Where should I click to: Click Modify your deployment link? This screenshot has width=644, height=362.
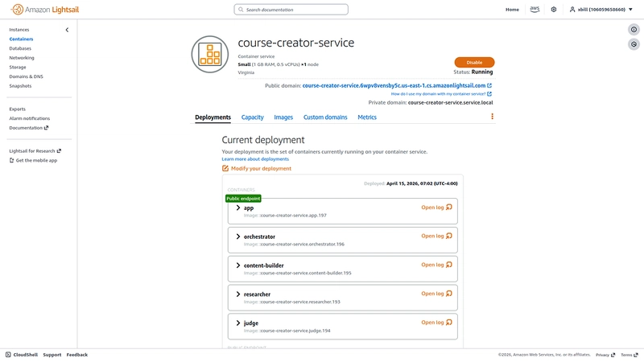click(261, 169)
